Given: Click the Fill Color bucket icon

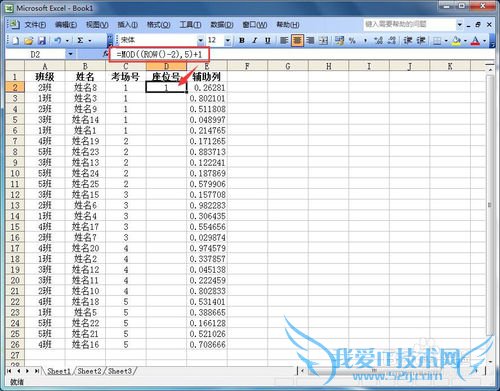Looking at the screenshot, I should 456,41.
